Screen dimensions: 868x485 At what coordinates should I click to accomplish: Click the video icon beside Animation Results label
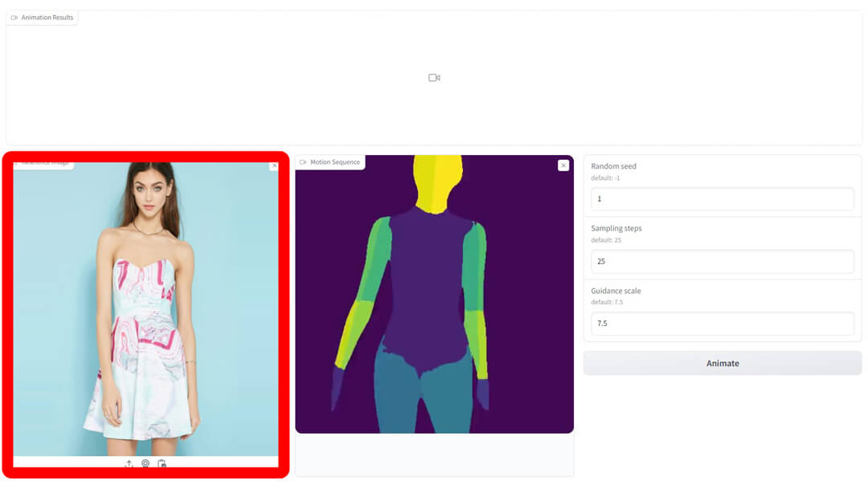tap(14, 18)
